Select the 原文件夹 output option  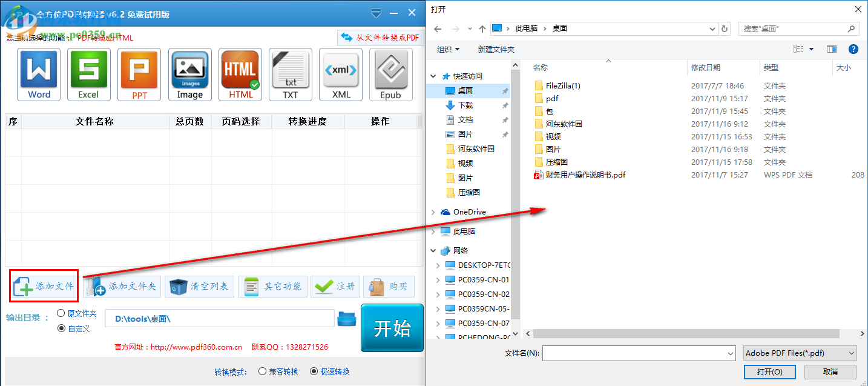77,313
